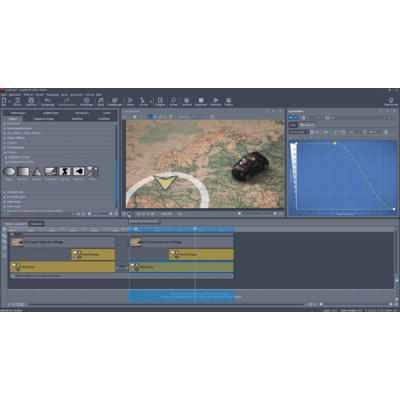Select the first map image clip on the timeline
This screenshot has height=400, width=400.
[63, 242]
